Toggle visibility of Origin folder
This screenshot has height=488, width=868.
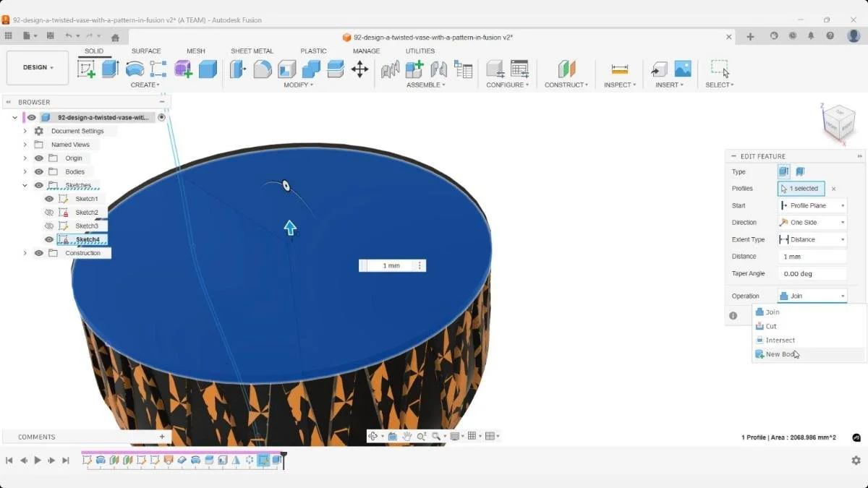coord(39,158)
